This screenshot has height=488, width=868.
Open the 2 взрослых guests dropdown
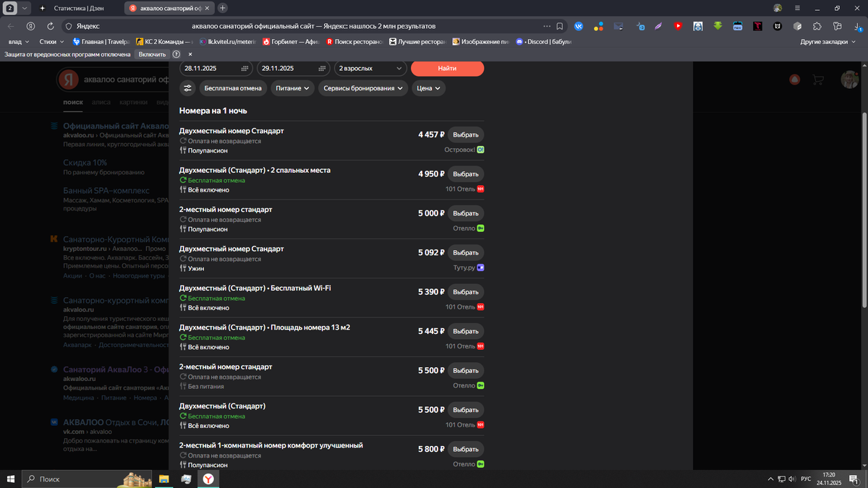(x=370, y=68)
